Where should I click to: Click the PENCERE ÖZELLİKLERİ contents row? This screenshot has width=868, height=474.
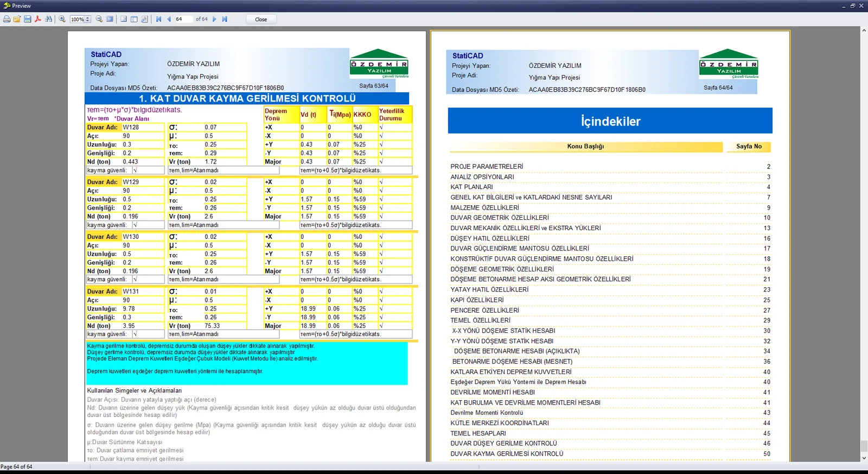(610, 310)
